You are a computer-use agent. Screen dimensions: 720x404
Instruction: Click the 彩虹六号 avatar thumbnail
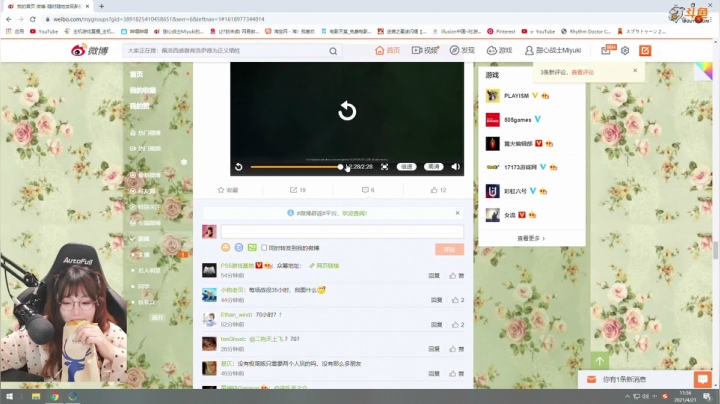[493, 191]
